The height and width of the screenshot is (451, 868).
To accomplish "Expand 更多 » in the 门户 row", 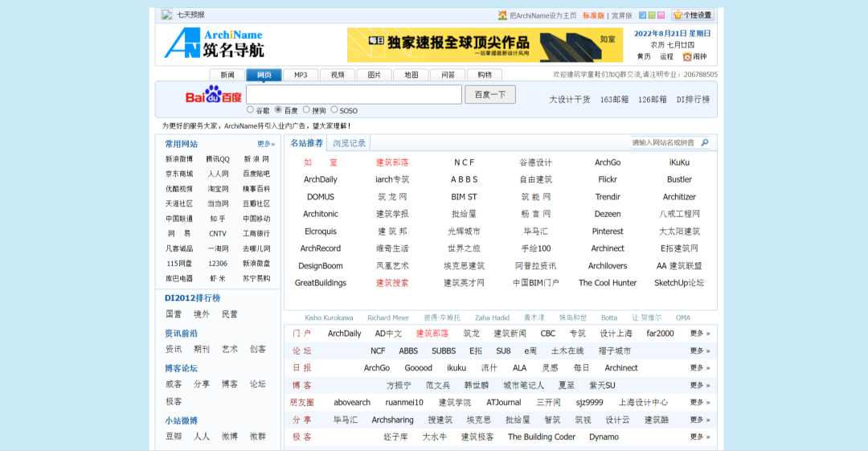I will 700,334.
